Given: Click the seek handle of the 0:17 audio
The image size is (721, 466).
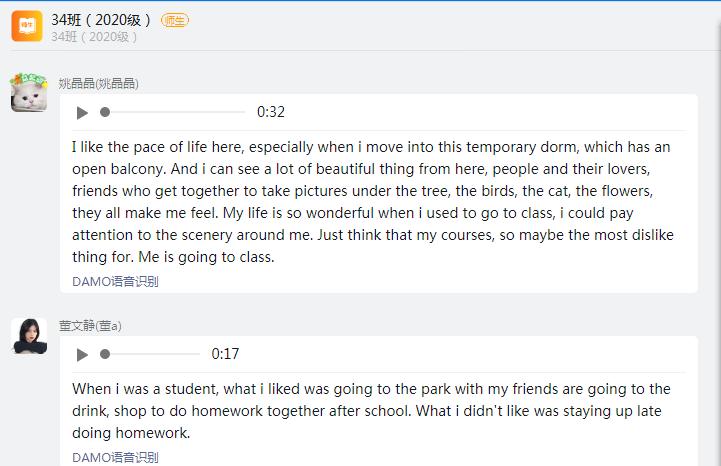Looking at the screenshot, I should [x=105, y=354].
